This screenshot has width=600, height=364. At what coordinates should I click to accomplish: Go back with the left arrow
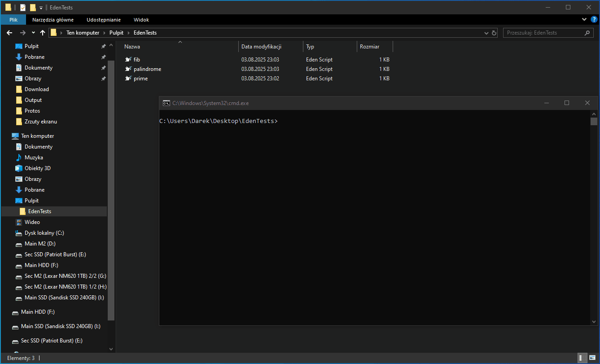coord(9,33)
